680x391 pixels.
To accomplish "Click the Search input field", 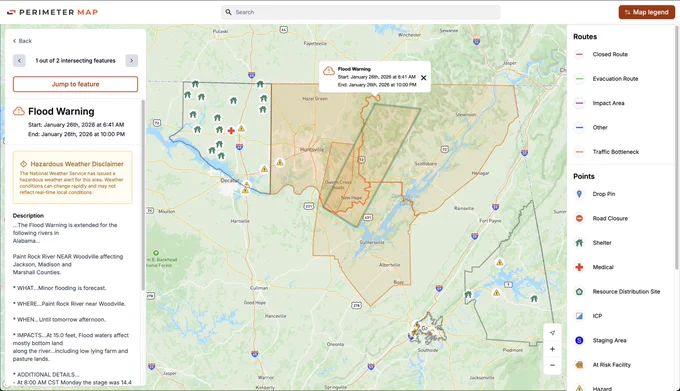I will (360, 12).
